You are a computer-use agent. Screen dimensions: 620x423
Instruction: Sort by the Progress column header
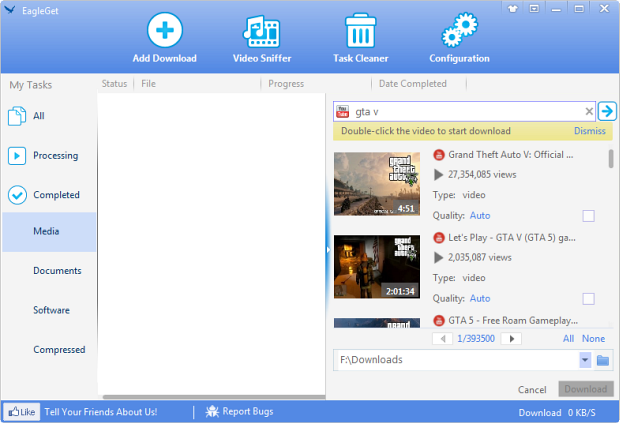point(286,84)
